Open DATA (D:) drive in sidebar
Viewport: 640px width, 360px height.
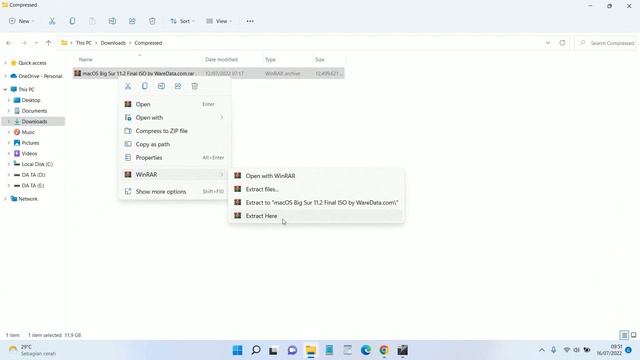(33, 175)
